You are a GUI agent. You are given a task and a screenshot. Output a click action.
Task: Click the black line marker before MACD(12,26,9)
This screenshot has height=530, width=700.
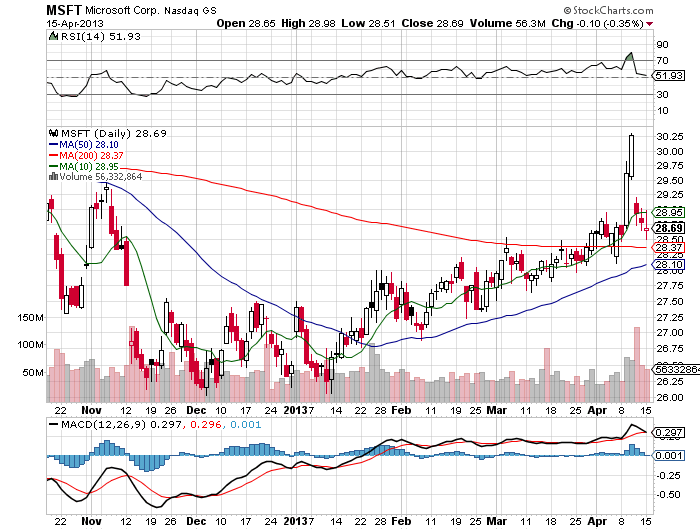click(53, 424)
